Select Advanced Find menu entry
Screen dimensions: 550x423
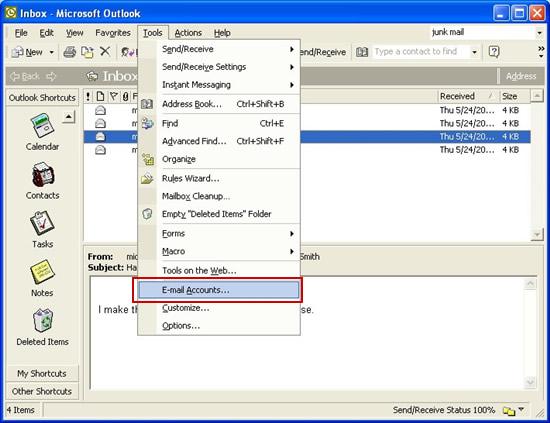[x=219, y=141]
